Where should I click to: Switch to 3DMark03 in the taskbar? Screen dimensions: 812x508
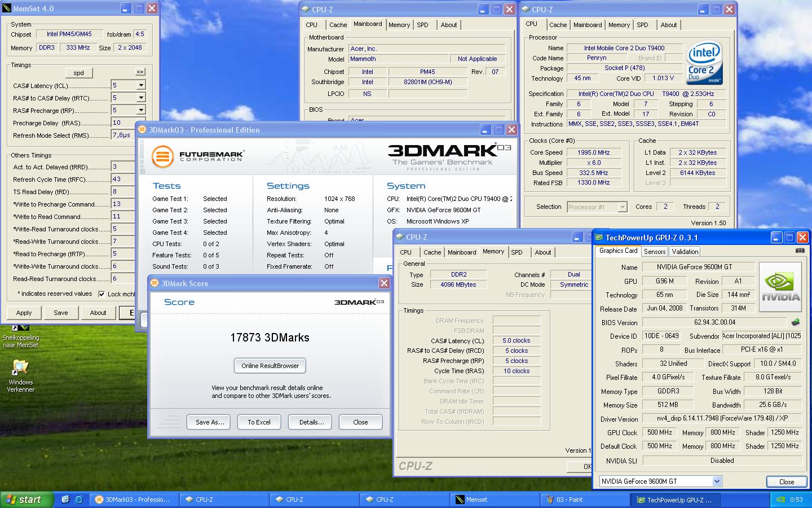[134, 500]
